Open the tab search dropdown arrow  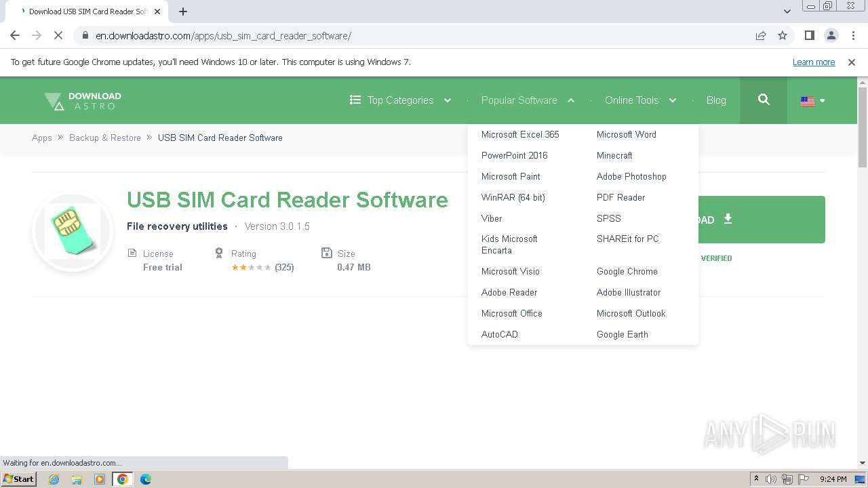(787, 12)
